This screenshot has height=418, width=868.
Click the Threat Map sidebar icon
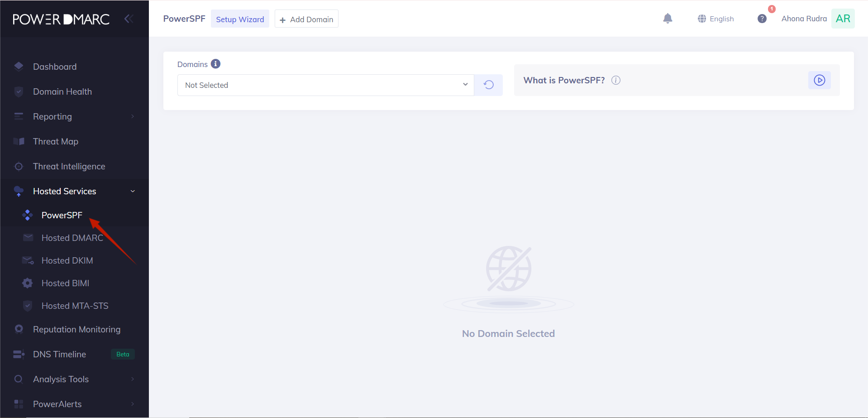[19, 141]
